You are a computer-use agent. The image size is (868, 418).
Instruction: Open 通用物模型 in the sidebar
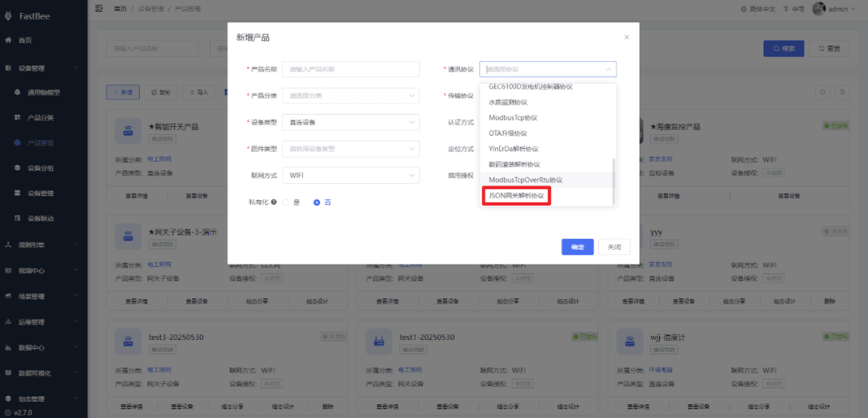pos(43,92)
